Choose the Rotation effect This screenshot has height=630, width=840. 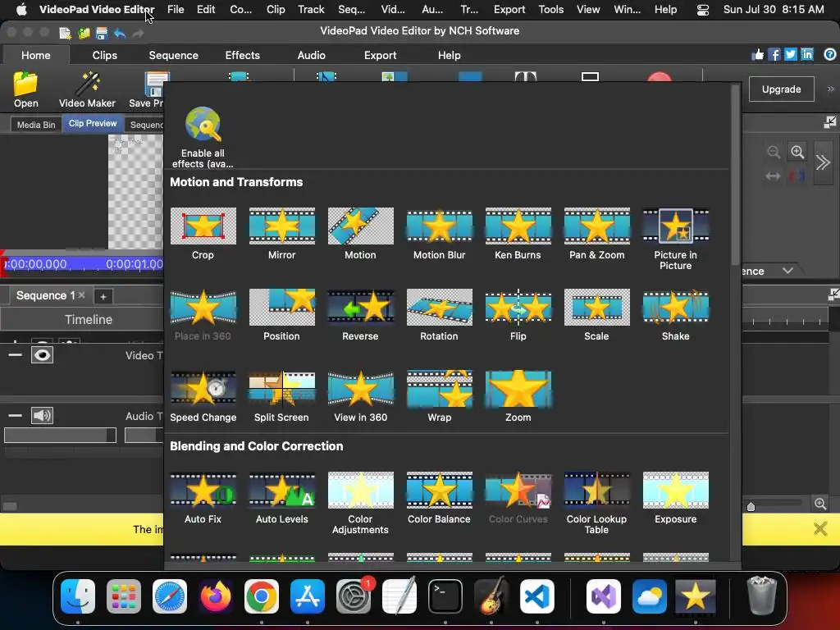(440, 315)
